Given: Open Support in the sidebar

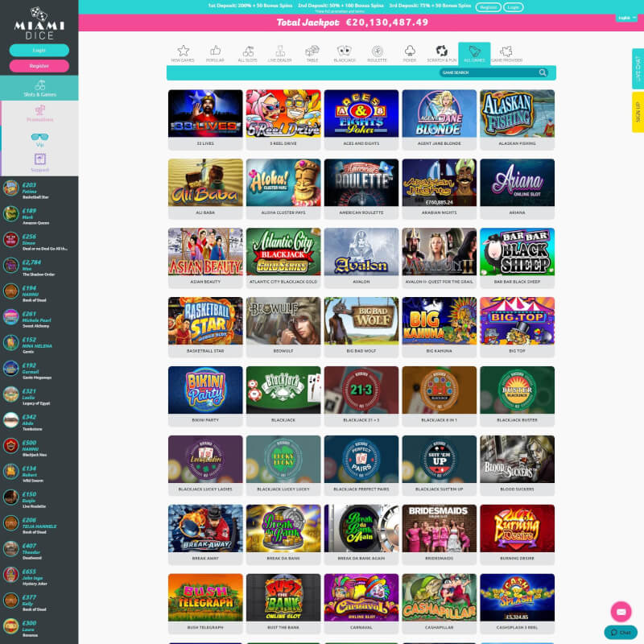Looking at the screenshot, I should [39, 163].
